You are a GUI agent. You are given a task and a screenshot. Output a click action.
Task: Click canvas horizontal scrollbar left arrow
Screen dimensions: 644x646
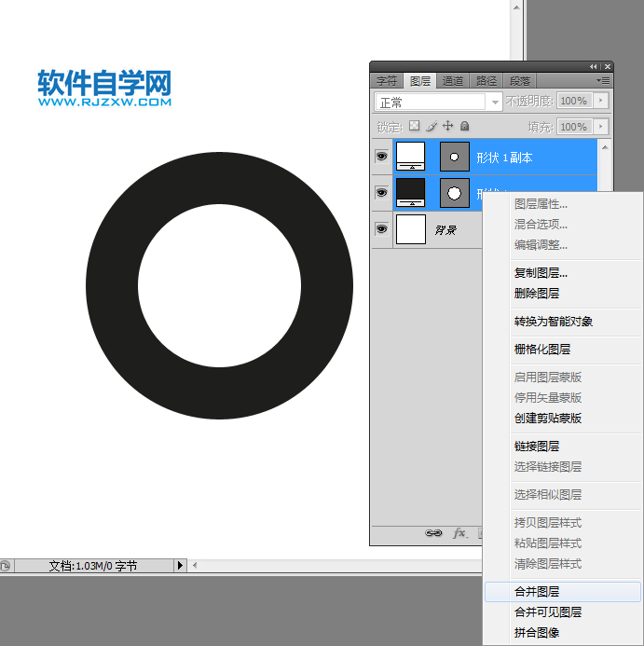pos(195,566)
